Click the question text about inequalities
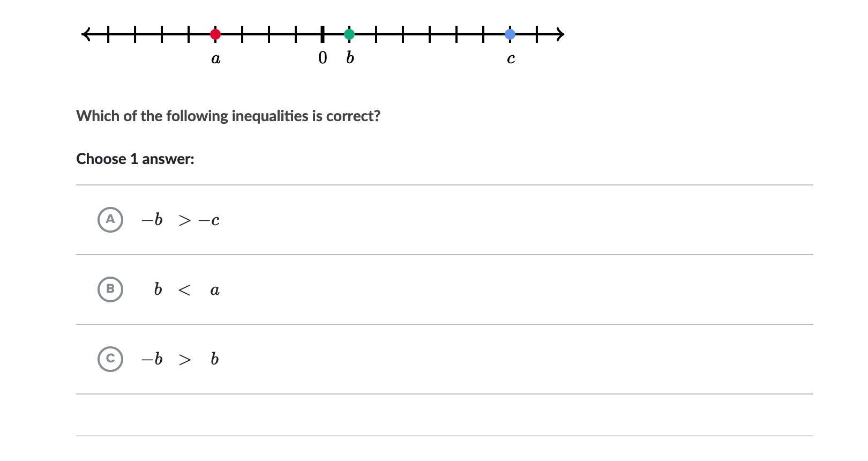 (228, 116)
